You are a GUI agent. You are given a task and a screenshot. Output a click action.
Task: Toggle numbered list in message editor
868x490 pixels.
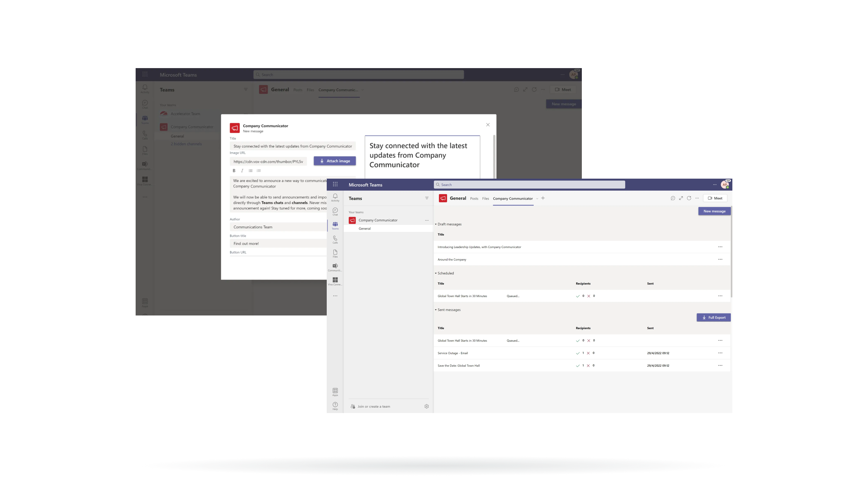coord(259,171)
